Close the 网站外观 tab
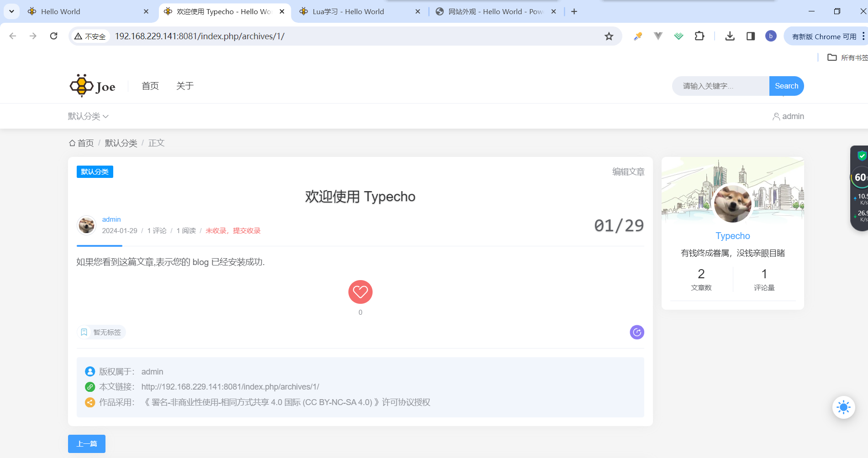Screen dimensions: 868x458 (x=553, y=11)
